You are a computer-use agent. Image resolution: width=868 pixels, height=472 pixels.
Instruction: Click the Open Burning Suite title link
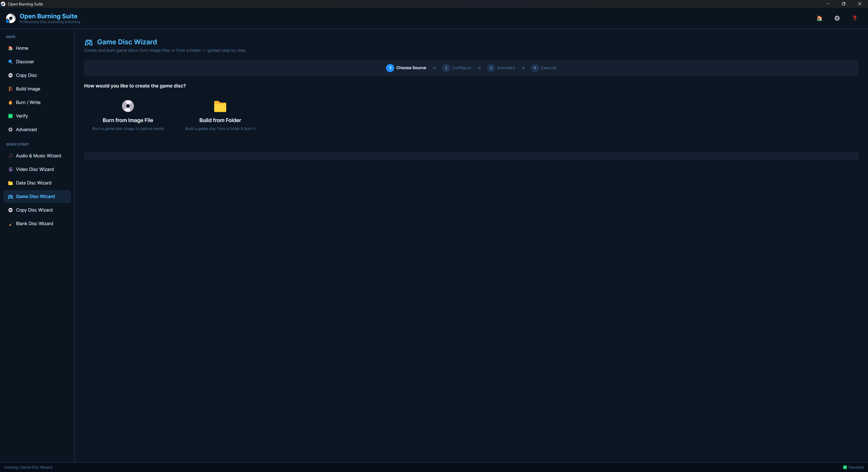pos(49,16)
